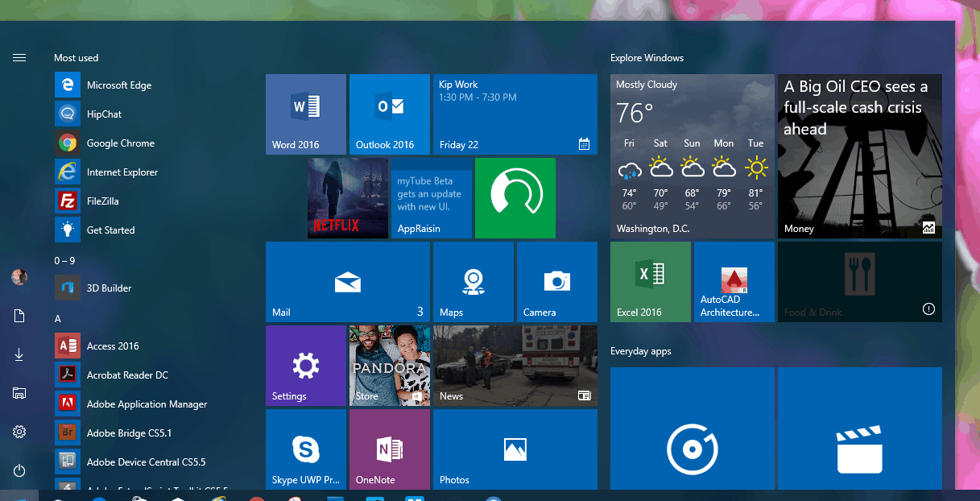This screenshot has width=980, height=501.
Task: Click the Power button in left rail
Action: point(19,470)
